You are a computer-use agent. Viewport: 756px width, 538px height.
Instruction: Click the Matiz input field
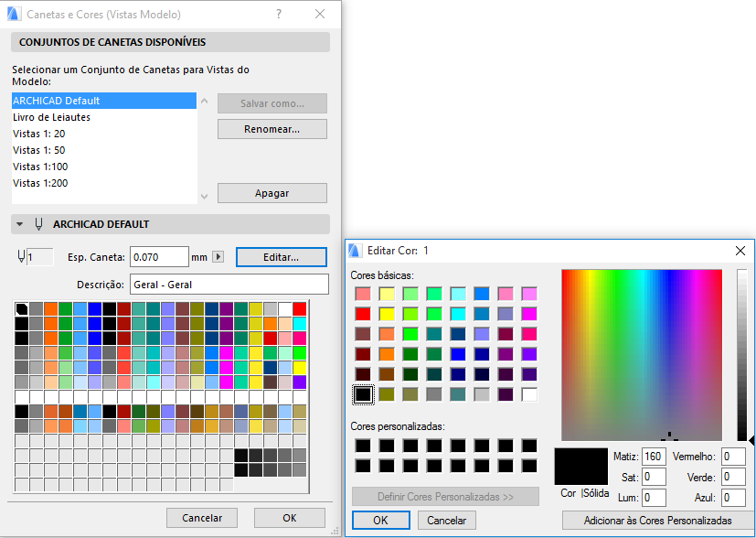[x=652, y=456]
